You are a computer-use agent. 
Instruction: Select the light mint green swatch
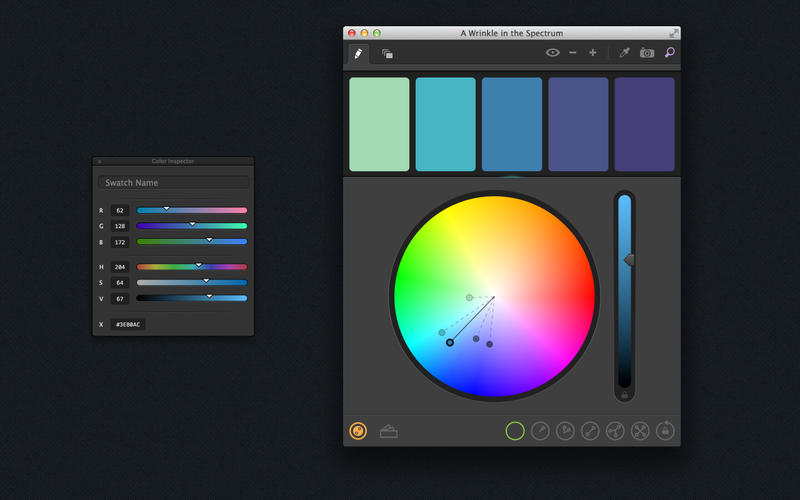point(379,124)
